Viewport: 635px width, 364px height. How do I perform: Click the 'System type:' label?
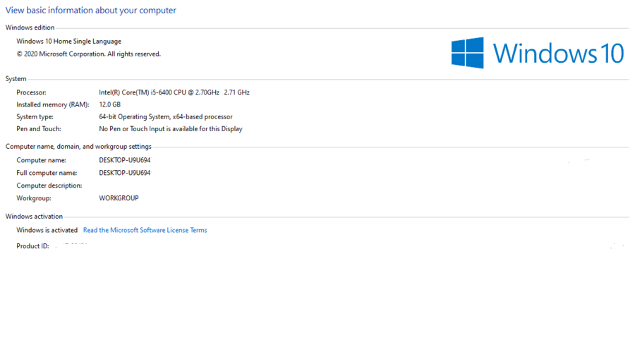click(x=35, y=116)
